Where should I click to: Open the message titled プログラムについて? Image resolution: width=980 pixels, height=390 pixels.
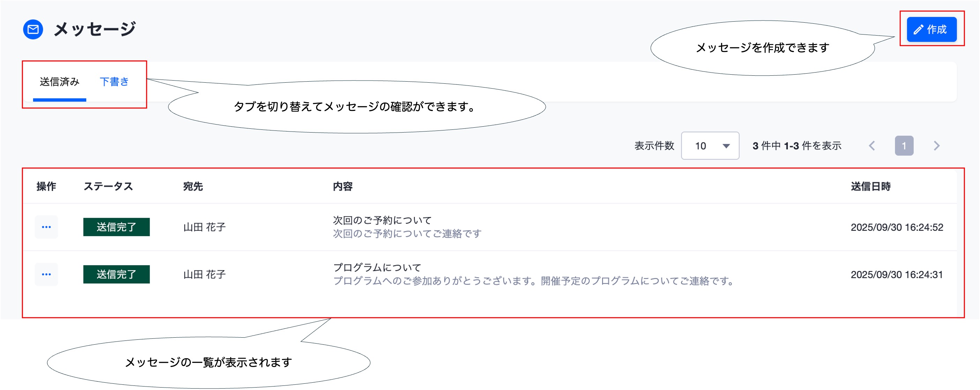coord(377,268)
